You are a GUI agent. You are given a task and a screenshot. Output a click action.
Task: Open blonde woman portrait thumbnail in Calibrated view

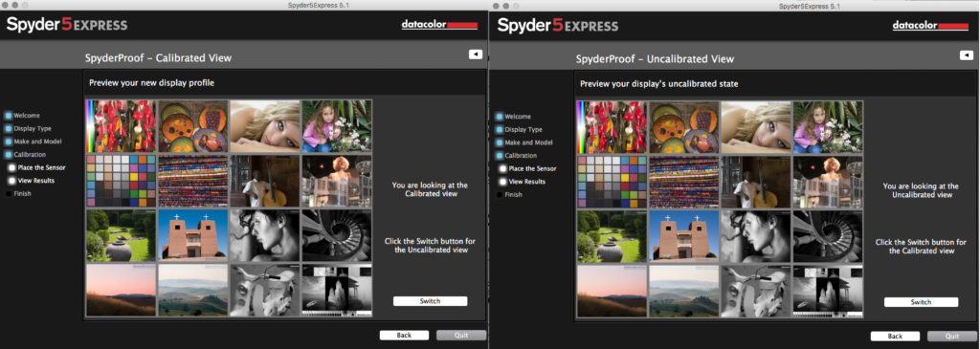(265, 127)
